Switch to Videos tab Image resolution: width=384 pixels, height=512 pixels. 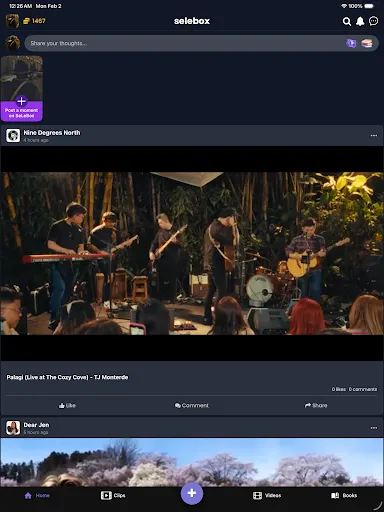tap(267, 496)
